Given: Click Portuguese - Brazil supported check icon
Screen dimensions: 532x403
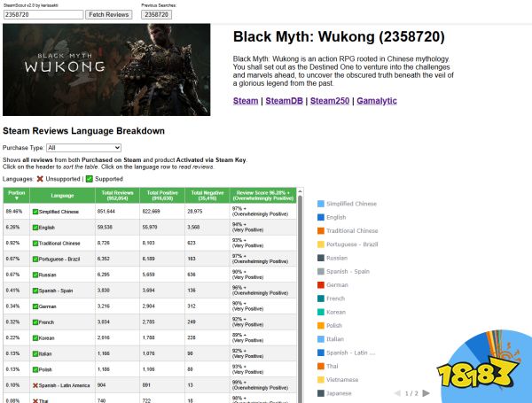Looking at the screenshot, I should 35,260.
